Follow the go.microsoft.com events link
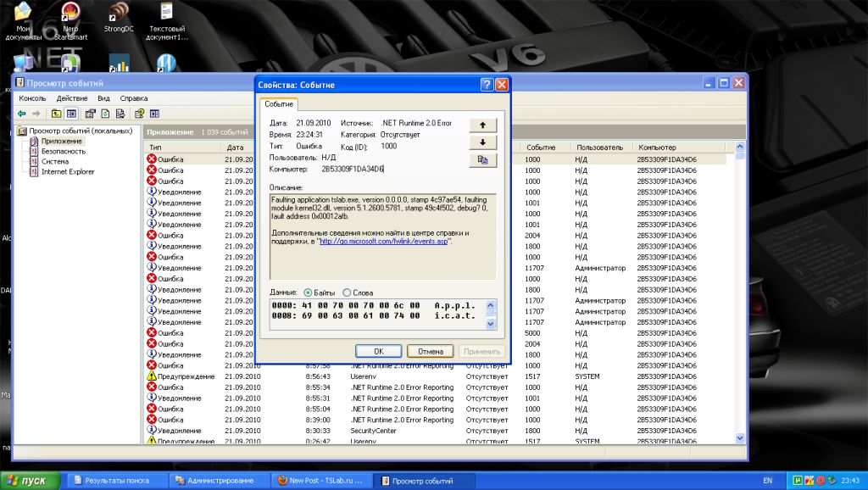868x490 pixels. click(384, 241)
